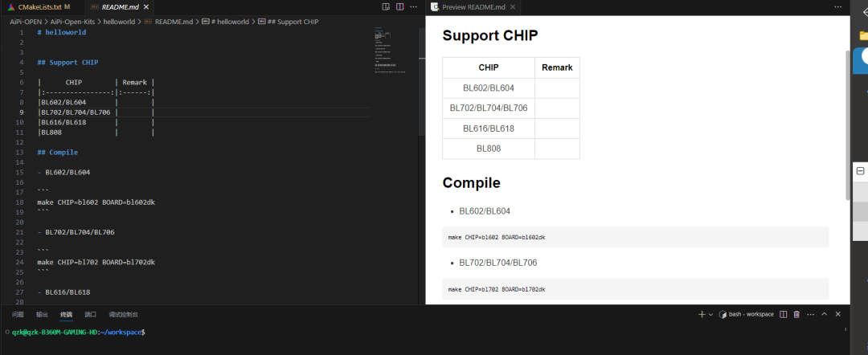
Task: Close the bottom terminal panel
Action: 837,314
